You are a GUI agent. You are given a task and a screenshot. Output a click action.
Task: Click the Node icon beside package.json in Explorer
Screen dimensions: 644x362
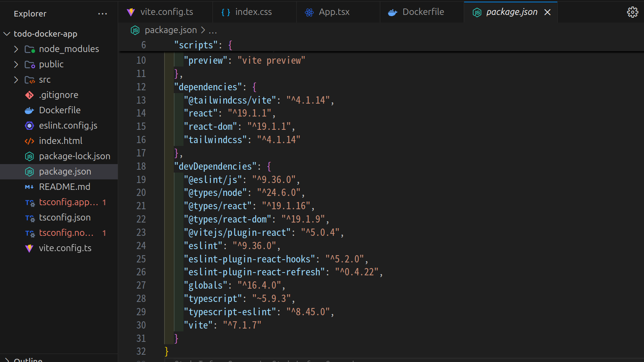point(29,172)
